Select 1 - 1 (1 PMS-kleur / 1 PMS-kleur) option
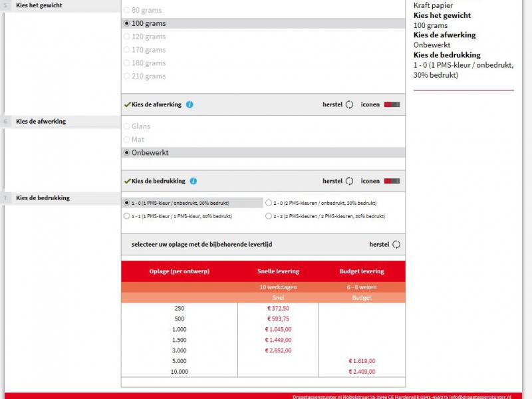This screenshot has height=399, width=532. pyautogui.click(x=127, y=216)
